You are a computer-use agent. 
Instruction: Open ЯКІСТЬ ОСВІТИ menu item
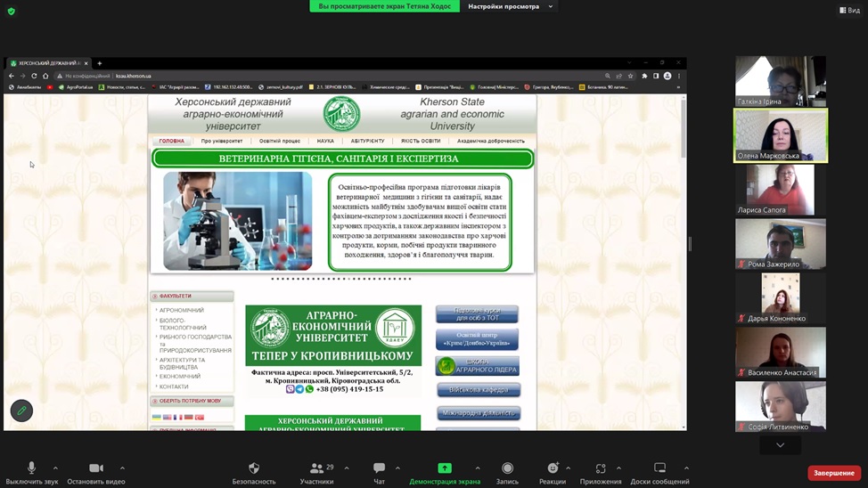pyautogui.click(x=421, y=141)
